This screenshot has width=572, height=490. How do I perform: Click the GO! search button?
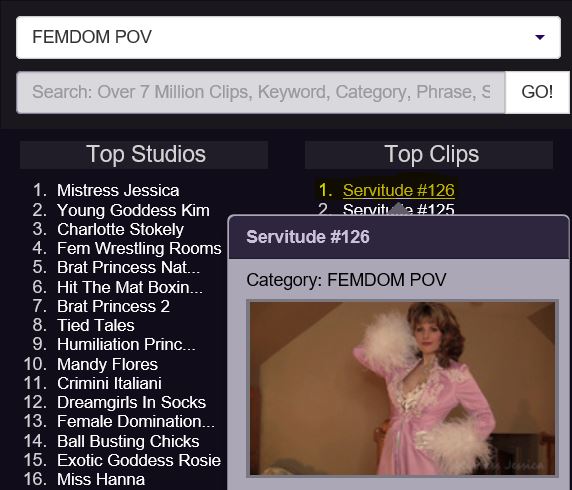[537, 92]
